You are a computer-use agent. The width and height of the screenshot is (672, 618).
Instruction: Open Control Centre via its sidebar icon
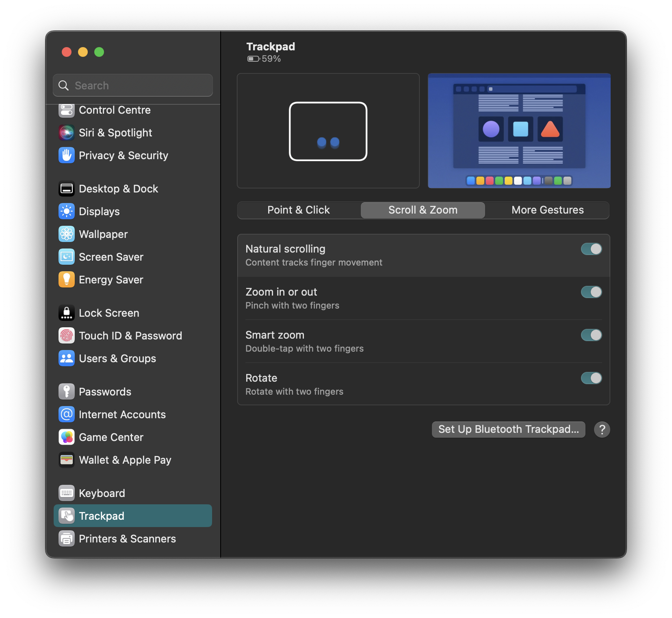coord(67,110)
